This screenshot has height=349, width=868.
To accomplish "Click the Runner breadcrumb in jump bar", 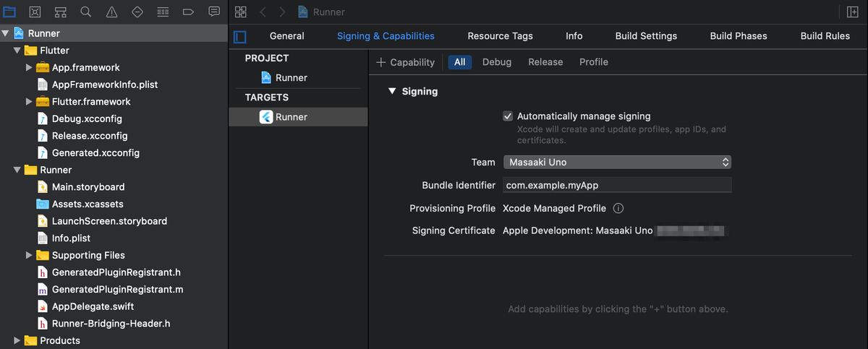I will 321,12.
